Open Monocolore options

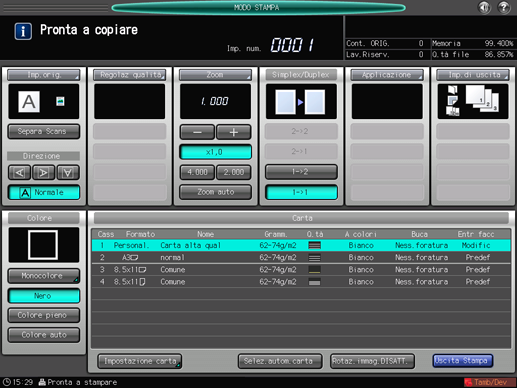pyautogui.click(x=44, y=276)
